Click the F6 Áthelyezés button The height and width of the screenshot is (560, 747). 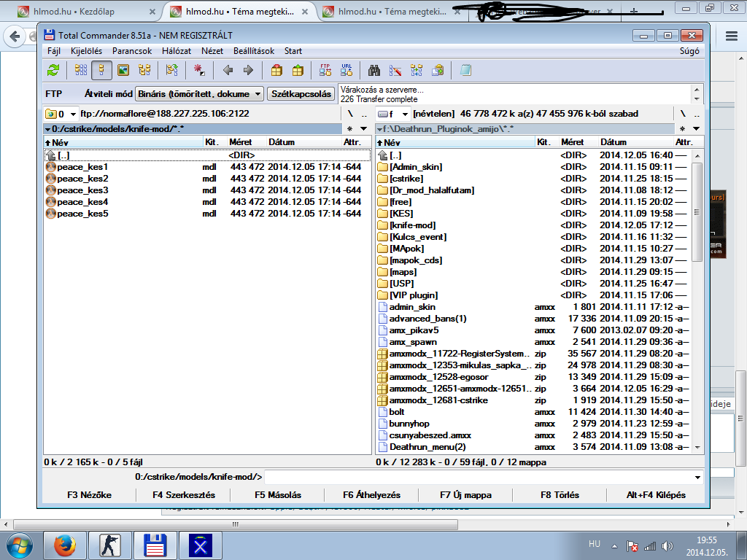[371, 495]
